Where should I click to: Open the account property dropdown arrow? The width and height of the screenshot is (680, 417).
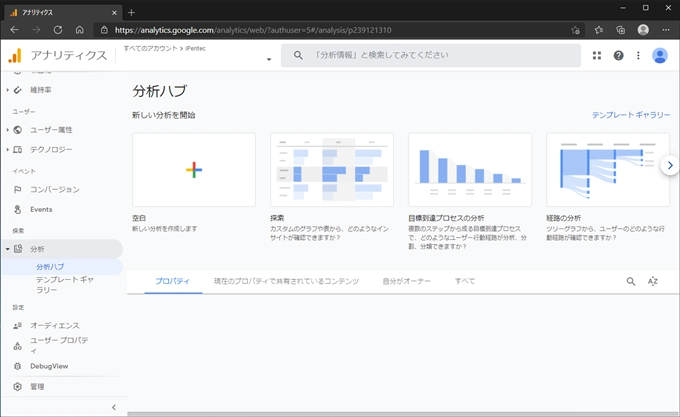tap(269, 59)
